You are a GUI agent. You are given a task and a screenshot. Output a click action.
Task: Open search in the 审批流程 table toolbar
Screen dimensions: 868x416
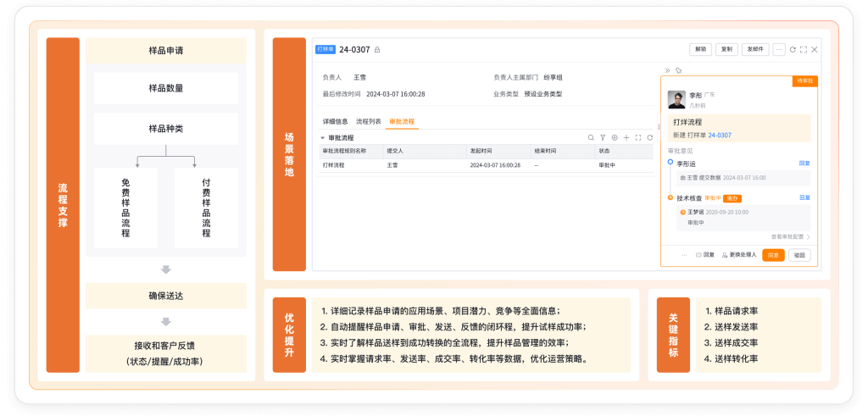coord(591,137)
